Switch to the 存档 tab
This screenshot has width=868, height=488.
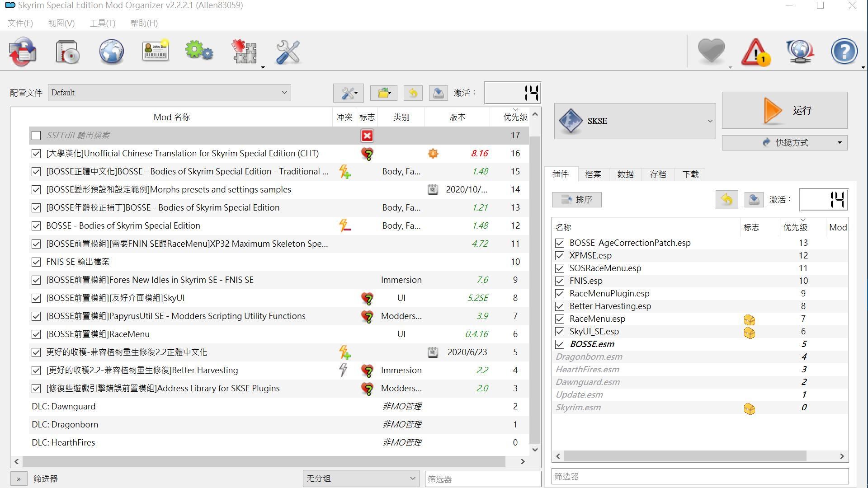pos(658,174)
